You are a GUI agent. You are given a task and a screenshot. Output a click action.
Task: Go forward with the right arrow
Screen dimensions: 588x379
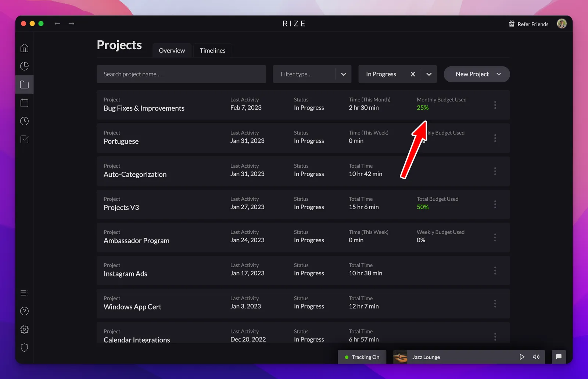pyautogui.click(x=71, y=24)
